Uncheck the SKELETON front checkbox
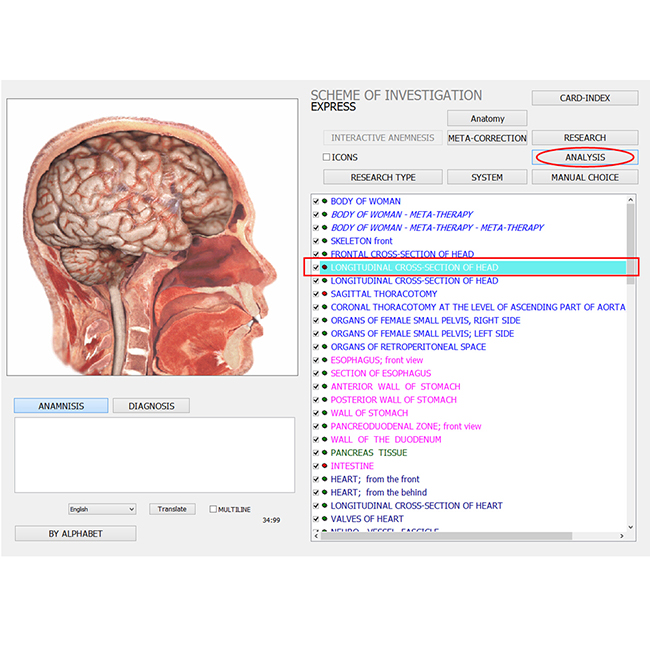Image resolution: width=650 pixels, height=650 pixels. [316, 241]
